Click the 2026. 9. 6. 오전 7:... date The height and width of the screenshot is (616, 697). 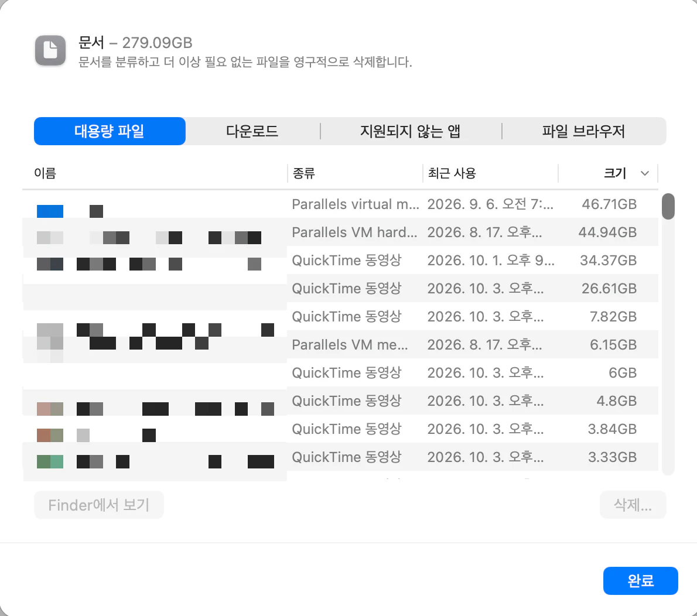tap(490, 204)
